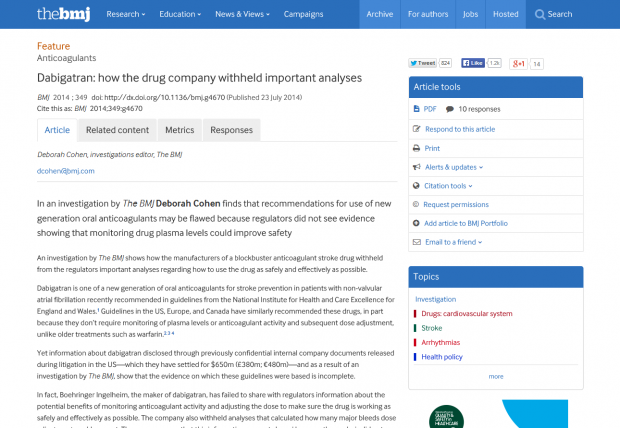This screenshot has height=428, width=620.
Task: Click the Citation tools globe icon
Action: (416, 186)
